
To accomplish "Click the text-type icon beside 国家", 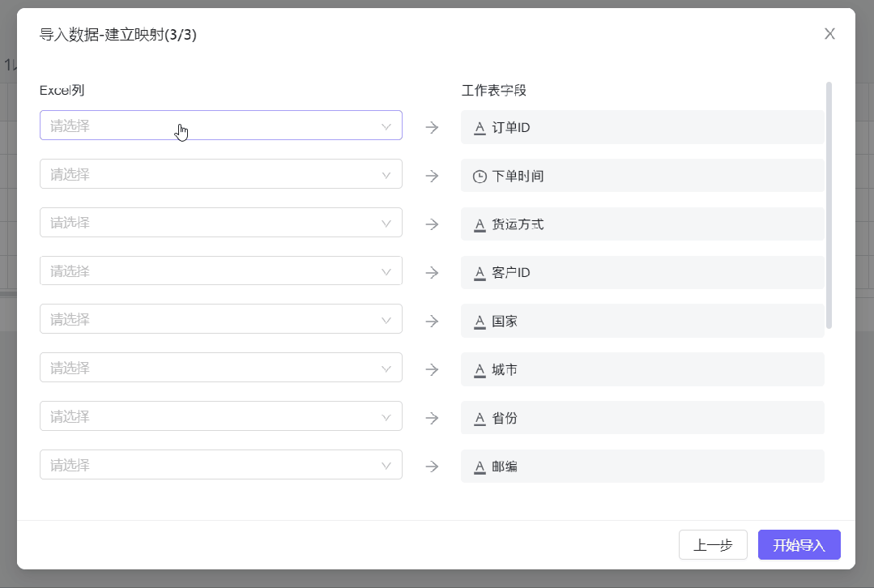I will 480,322.
